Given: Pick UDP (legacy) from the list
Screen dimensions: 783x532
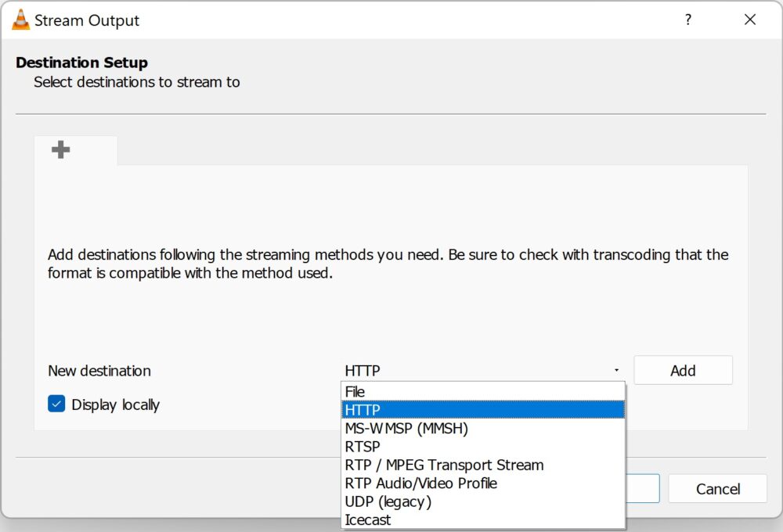Looking at the screenshot, I should [x=388, y=501].
